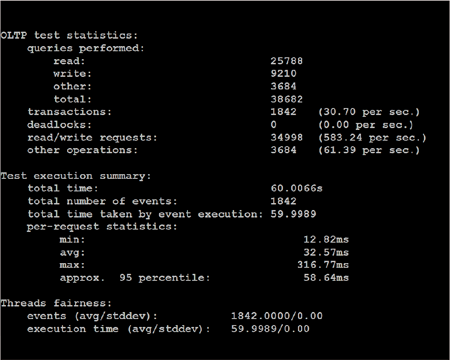The height and width of the screenshot is (360, 450).
Task: Select the 583.24 per sec. rate text
Action: (372, 138)
